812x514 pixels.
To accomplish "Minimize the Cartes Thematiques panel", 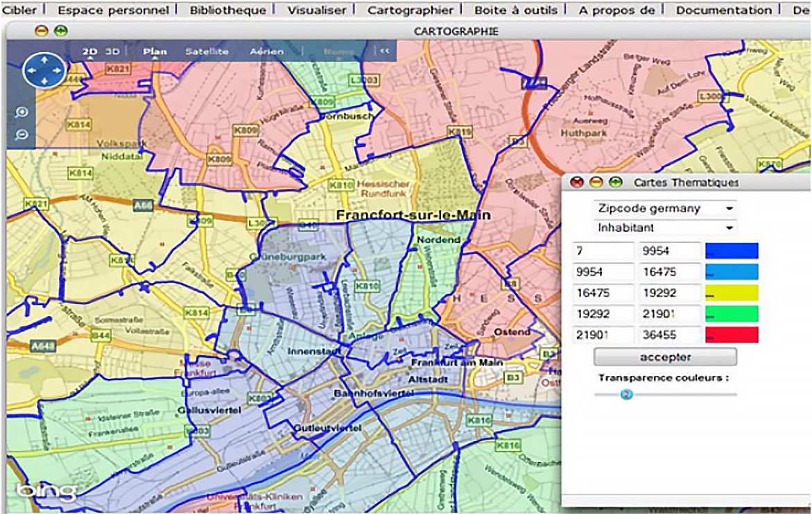I will point(596,182).
